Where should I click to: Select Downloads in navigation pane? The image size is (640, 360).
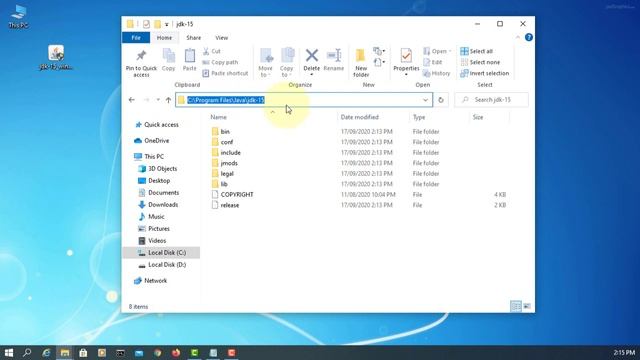[163, 204]
